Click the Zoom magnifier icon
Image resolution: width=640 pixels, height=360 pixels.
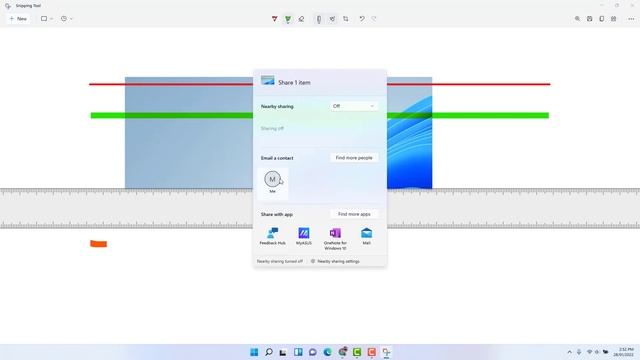pyautogui.click(x=577, y=19)
